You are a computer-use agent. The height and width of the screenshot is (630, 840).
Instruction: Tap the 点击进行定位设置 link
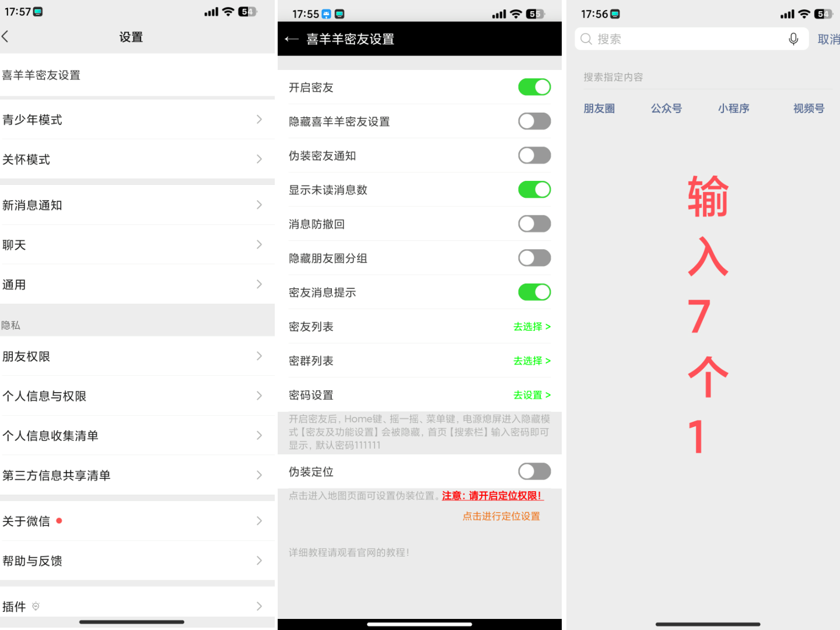[501, 516]
